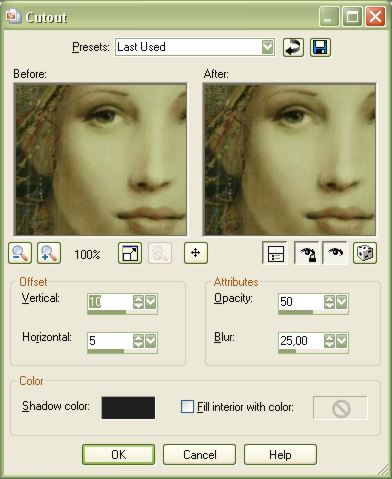The height and width of the screenshot is (479, 392).
Task: Open the Blur slider dropdown
Action: coord(342,341)
